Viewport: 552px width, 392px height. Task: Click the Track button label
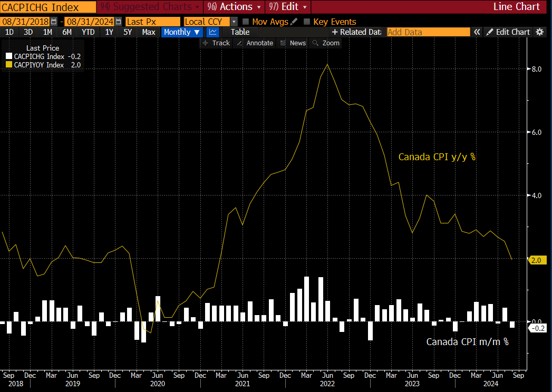click(221, 43)
